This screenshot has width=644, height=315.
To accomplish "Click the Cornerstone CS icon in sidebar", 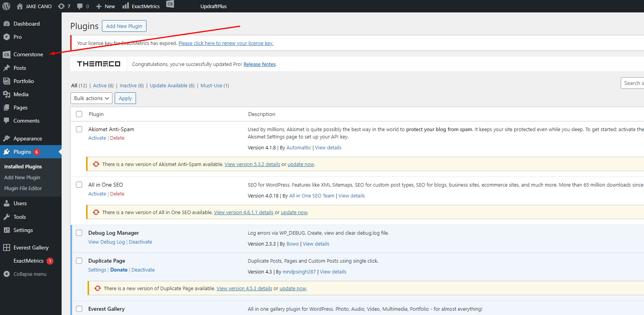I will pyautogui.click(x=7, y=55).
